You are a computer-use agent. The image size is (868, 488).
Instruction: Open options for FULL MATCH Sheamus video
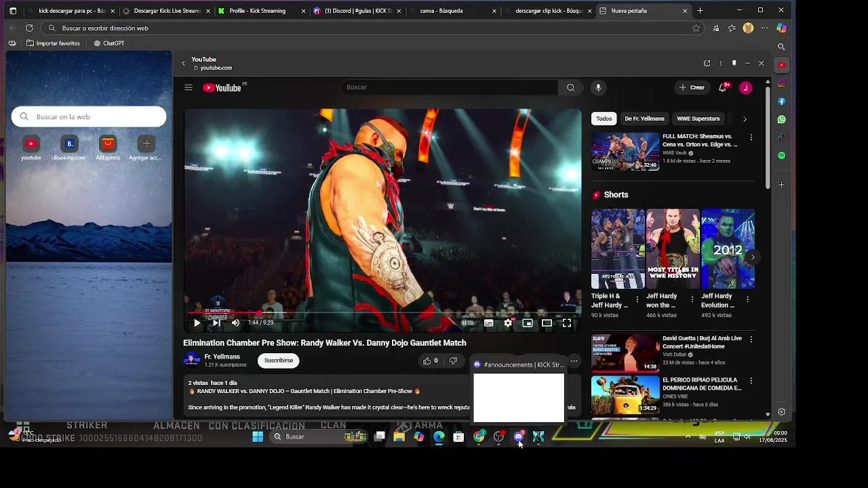coord(751,138)
